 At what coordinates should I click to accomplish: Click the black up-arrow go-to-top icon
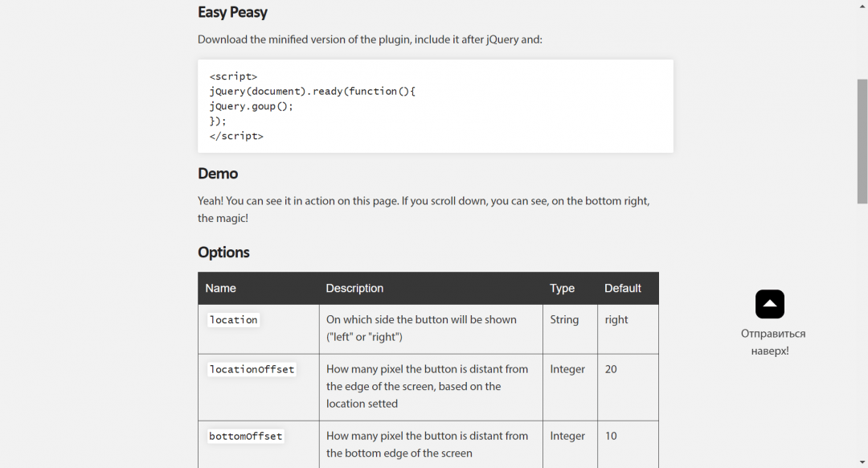point(769,304)
